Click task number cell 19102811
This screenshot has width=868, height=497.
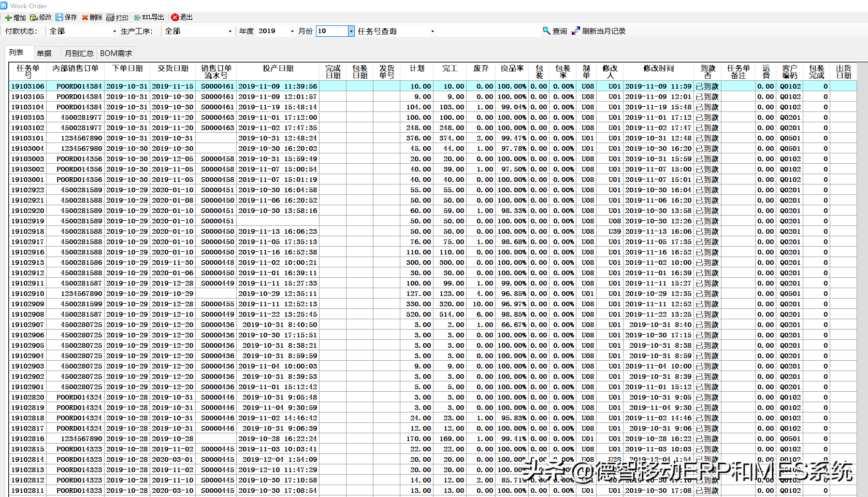pos(28,490)
